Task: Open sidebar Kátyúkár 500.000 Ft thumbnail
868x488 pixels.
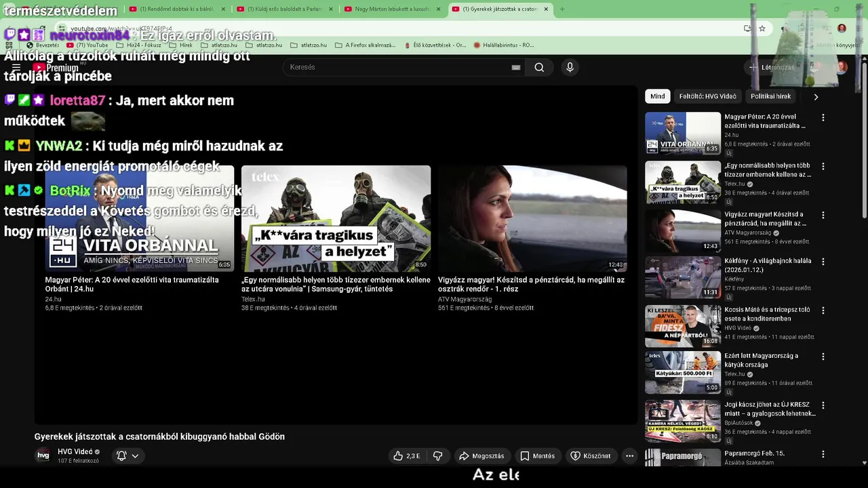Action: pyautogui.click(x=683, y=372)
